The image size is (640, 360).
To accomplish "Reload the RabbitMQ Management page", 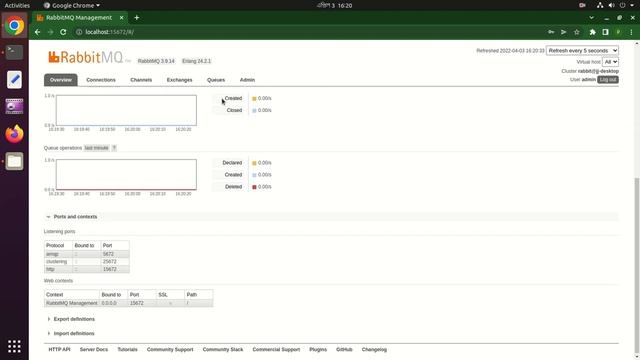I will (63, 32).
